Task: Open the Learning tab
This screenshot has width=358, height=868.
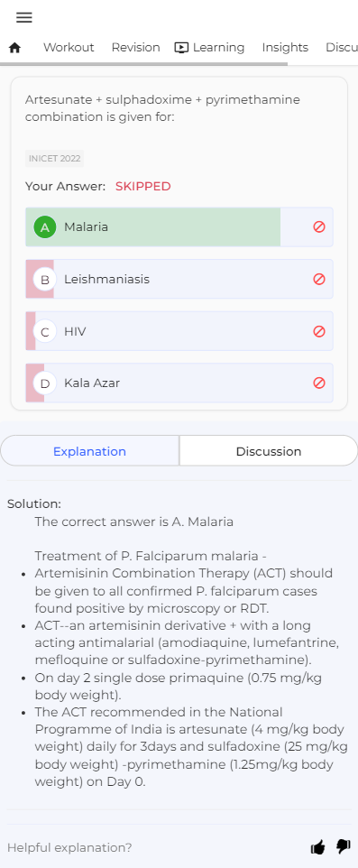Action: click(210, 48)
